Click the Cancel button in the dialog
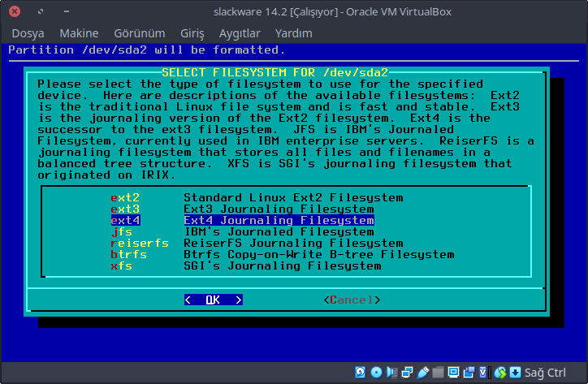Image resolution: width=588 pixels, height=384 pixels. point(352,300)
